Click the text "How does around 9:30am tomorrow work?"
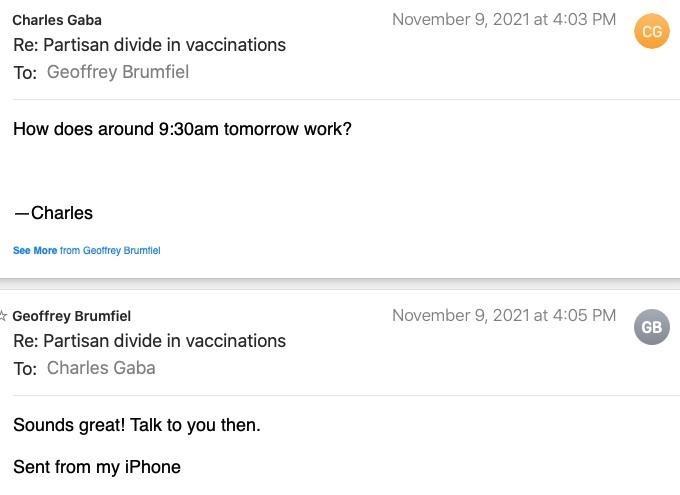Viewport: 680px width, 495px height. click(182, 129)
